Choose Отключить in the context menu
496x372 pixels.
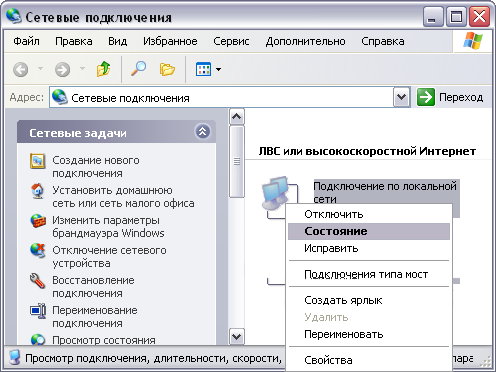pyautogui.click(x=369, y=214)
